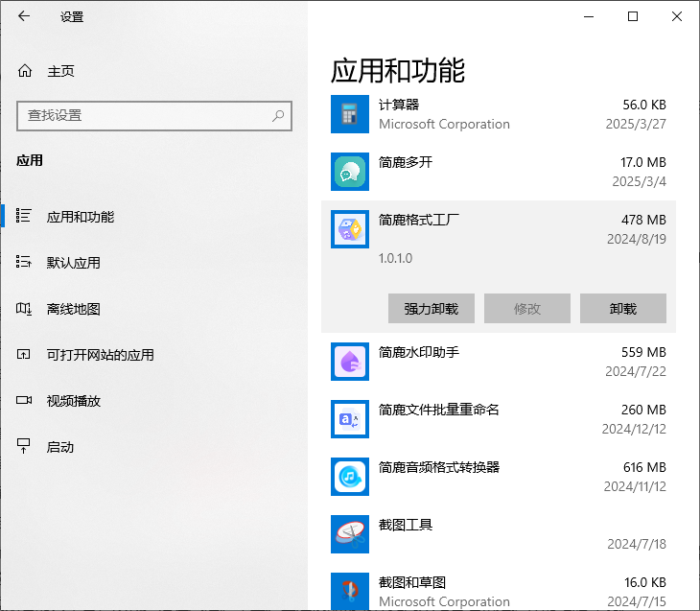
Task: Click the date 2024/12/12
Action: [x=634, y=429]
